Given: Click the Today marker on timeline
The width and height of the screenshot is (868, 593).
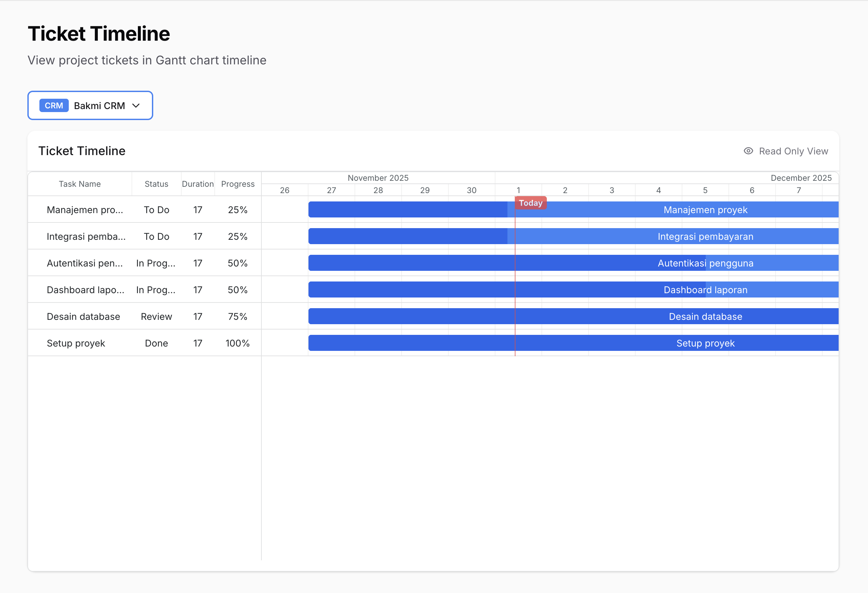Looking at the screenshot, I should coord(530,203).
